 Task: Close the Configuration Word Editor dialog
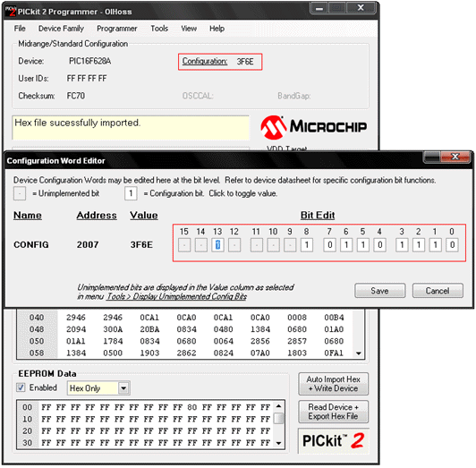(455, 157)
